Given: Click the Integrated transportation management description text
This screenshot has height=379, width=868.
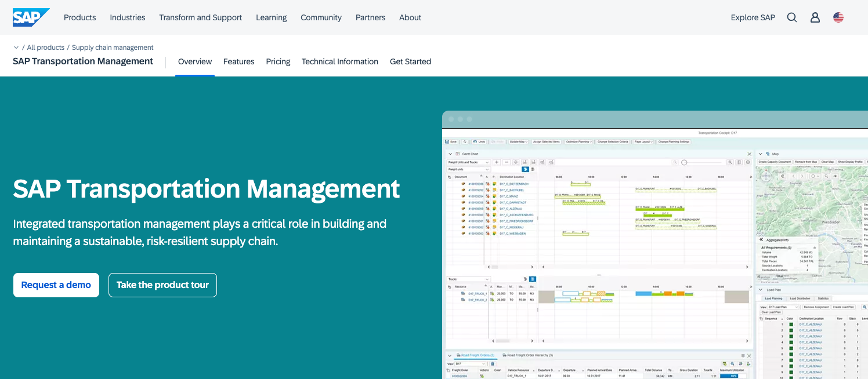Looking at the screenshot, I should (x=200, y=232).
